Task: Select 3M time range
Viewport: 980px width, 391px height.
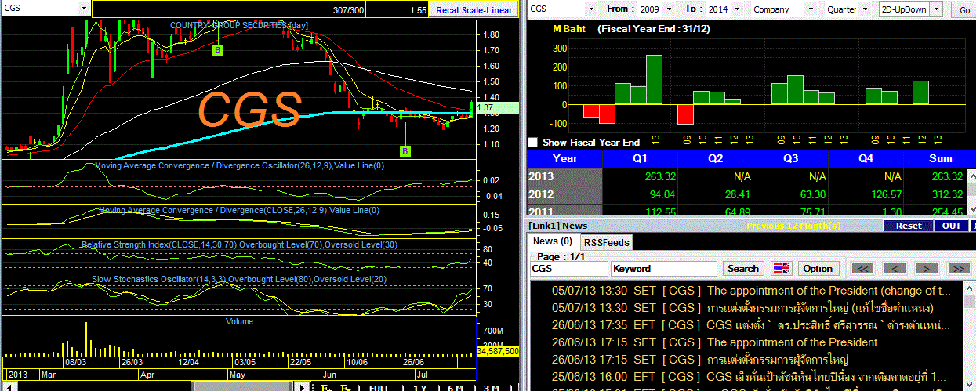Action: point(492,387)
